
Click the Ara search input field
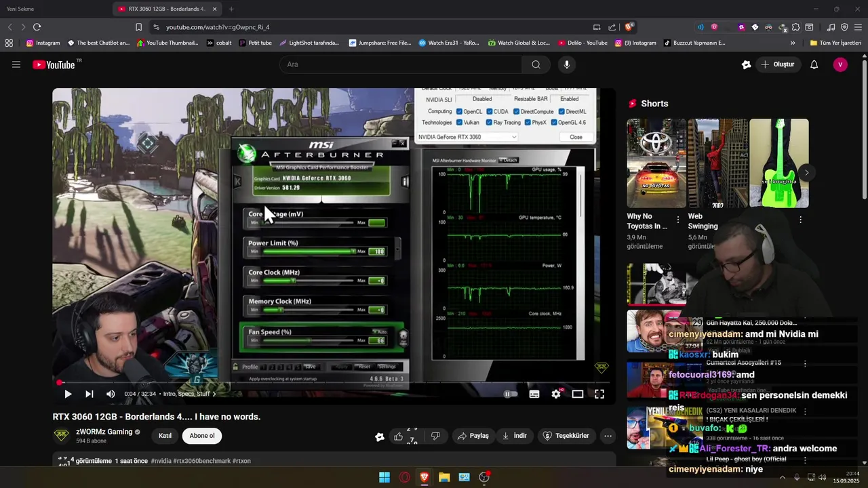pyautogui.click(x=400, y=64)
